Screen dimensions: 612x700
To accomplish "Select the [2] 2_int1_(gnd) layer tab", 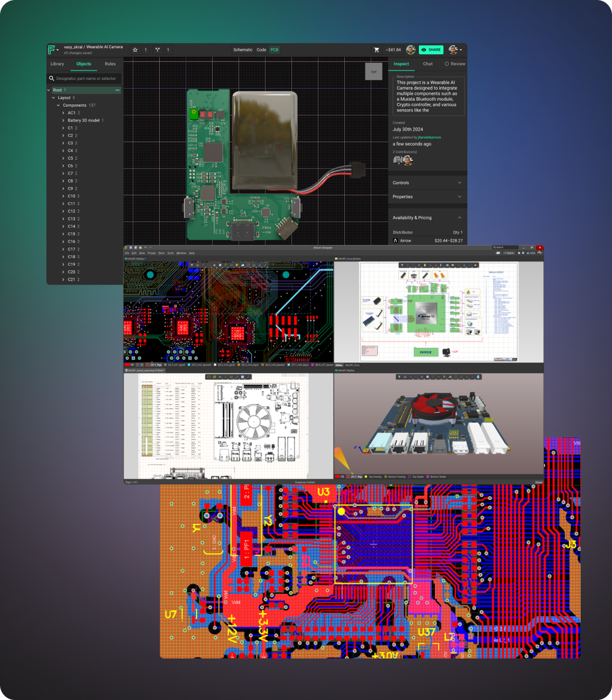I will tap(175, 365).
